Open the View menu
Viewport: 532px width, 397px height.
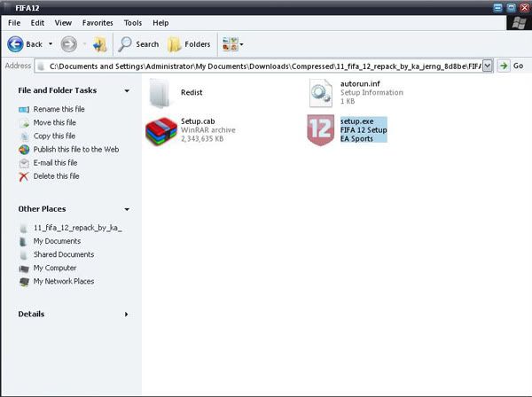coord(63,23)
